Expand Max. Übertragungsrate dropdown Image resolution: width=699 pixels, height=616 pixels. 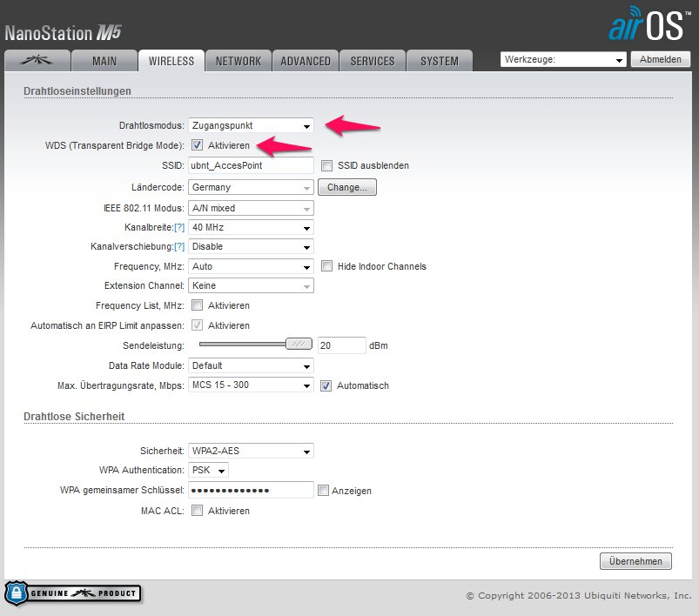[x=251, y=385]
